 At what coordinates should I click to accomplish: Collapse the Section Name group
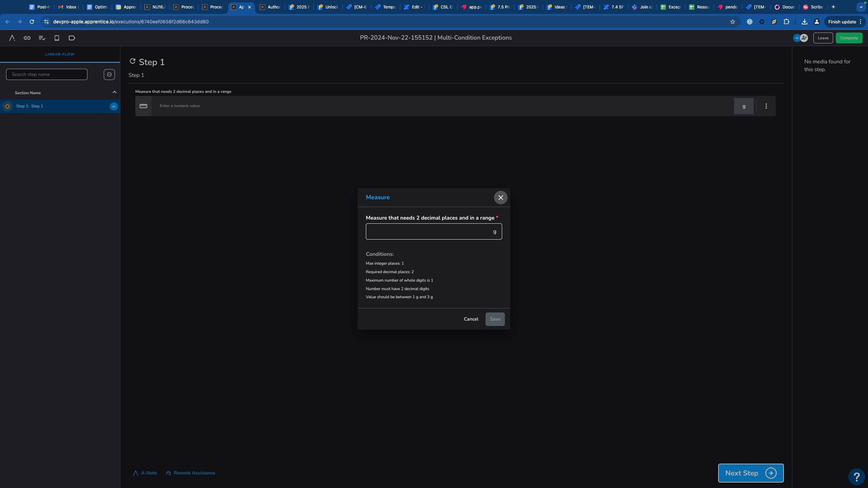115,92
